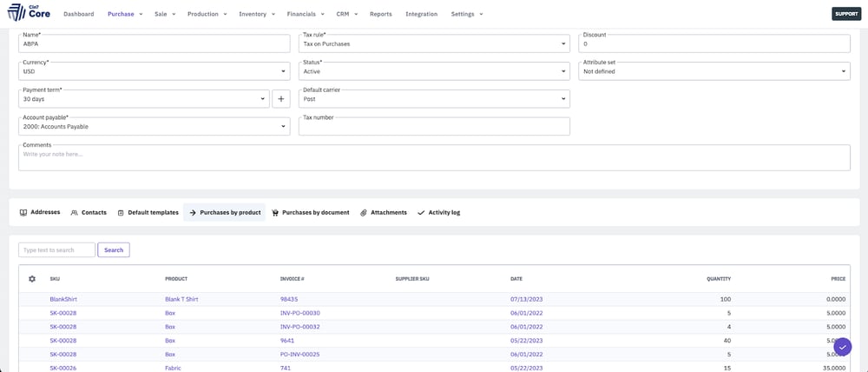Open the Integration page
The height and width of the screenshot is (372, 868).
[421, 14]
